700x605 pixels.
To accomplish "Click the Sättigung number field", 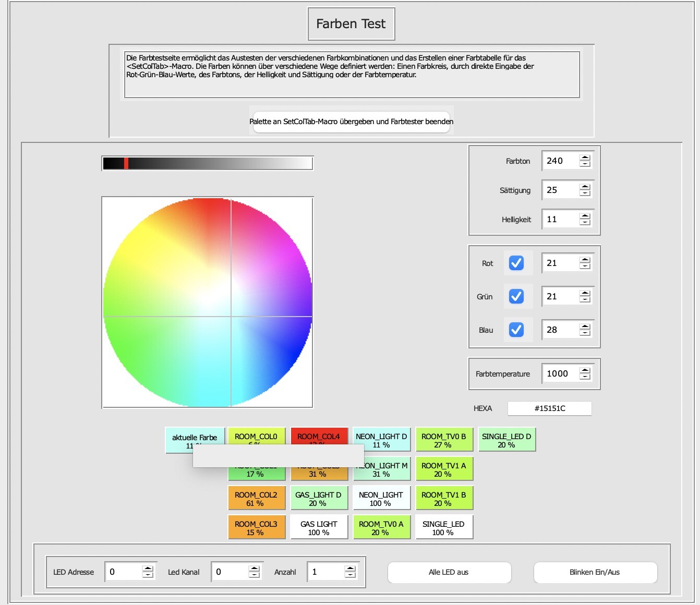I will (x=561, y=190).
